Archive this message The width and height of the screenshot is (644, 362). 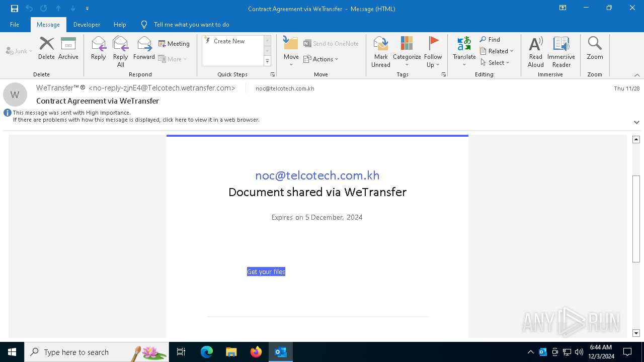pos(68,49)
